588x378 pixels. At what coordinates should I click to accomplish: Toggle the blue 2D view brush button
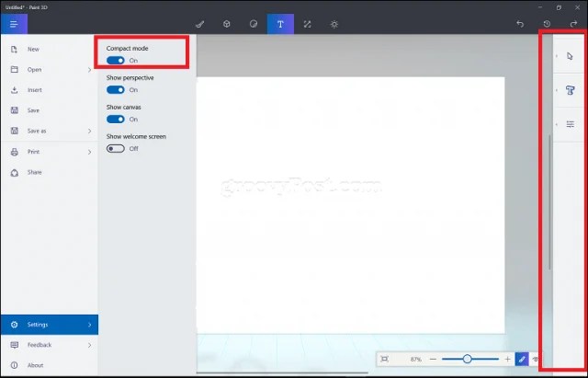pyautogui.click(x=522, y=360)
